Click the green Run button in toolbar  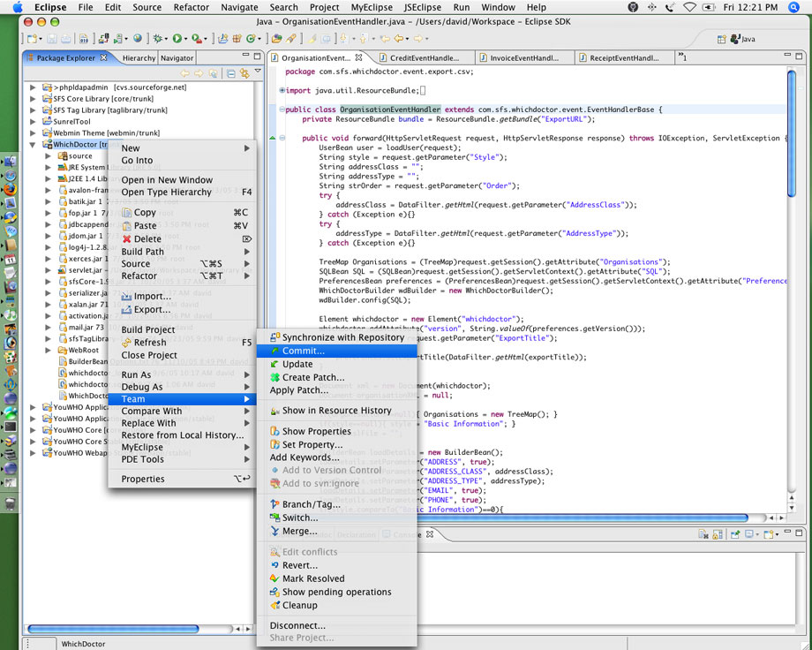177,38
